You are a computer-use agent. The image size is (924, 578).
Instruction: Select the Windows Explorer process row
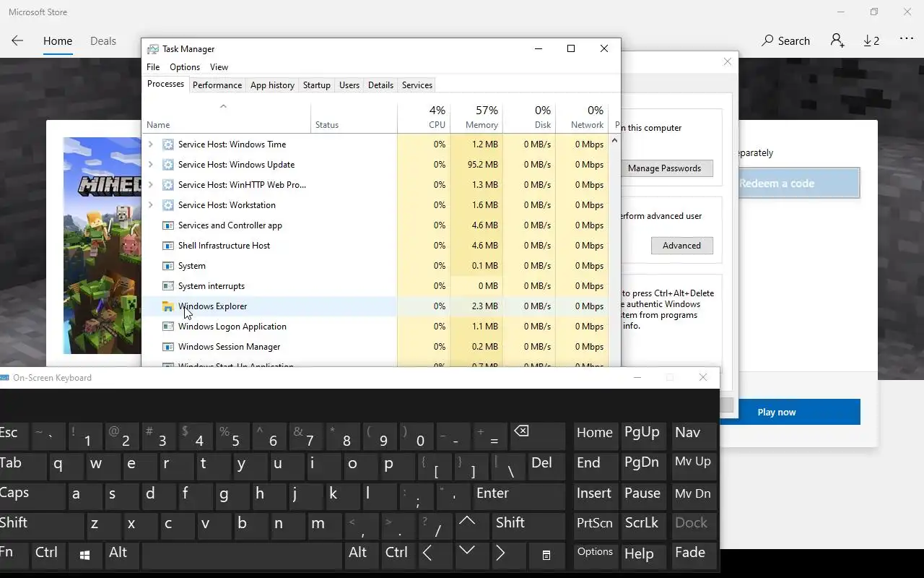[x=375, y=306]
